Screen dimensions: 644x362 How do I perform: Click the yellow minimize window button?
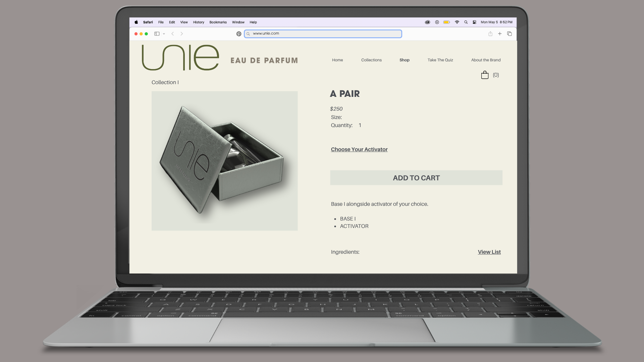coord(141,34)
